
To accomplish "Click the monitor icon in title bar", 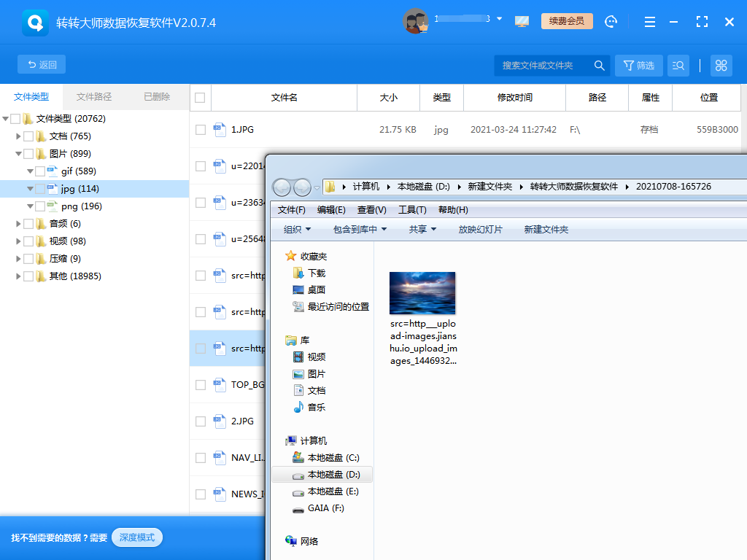I will pos(522,22).
